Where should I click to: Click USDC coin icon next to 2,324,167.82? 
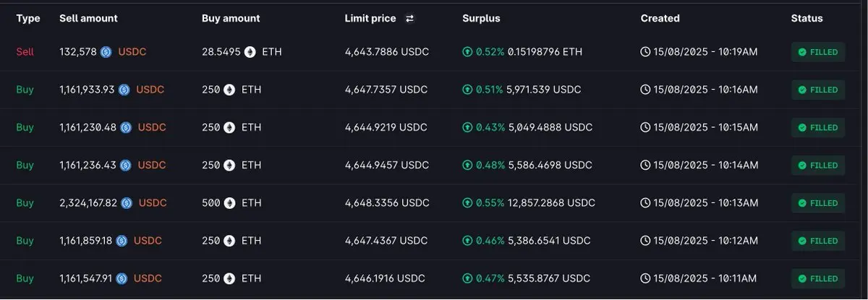click(x=127, y=203)
